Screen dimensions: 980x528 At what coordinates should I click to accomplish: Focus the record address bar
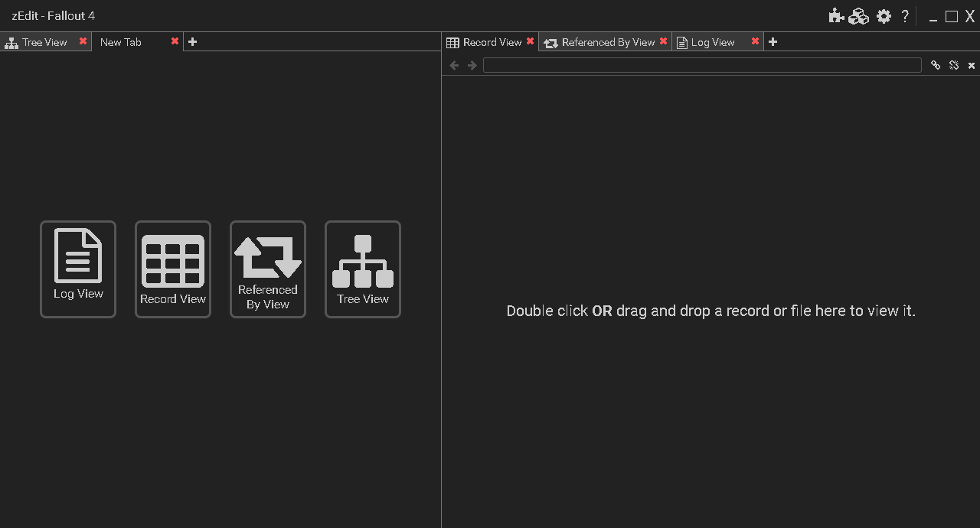coord(702,65)
